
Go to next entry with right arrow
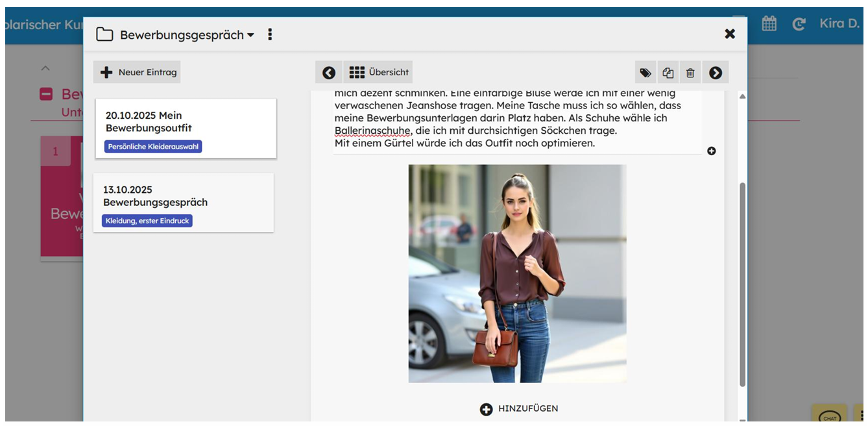[716, 73]
